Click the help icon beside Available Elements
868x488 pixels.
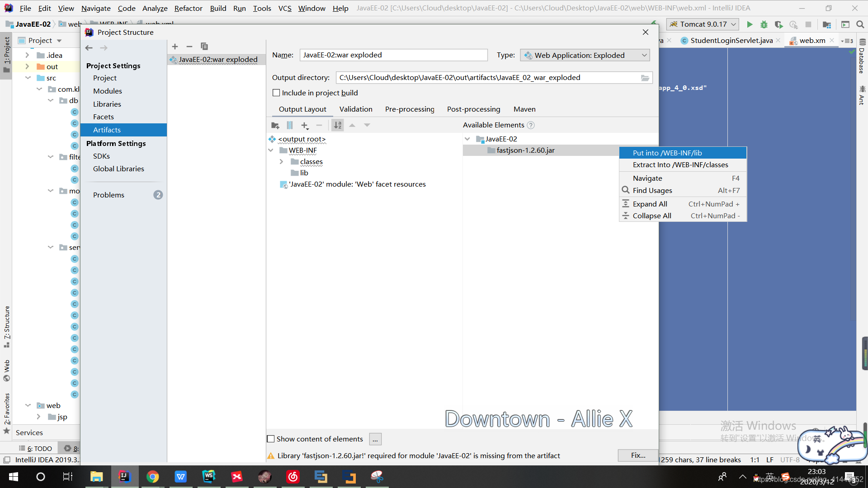531,125
